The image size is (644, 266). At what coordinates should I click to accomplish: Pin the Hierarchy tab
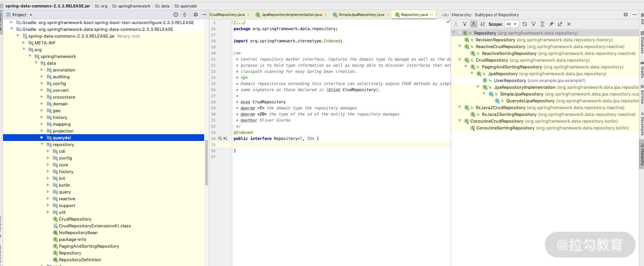click(551, 24)
